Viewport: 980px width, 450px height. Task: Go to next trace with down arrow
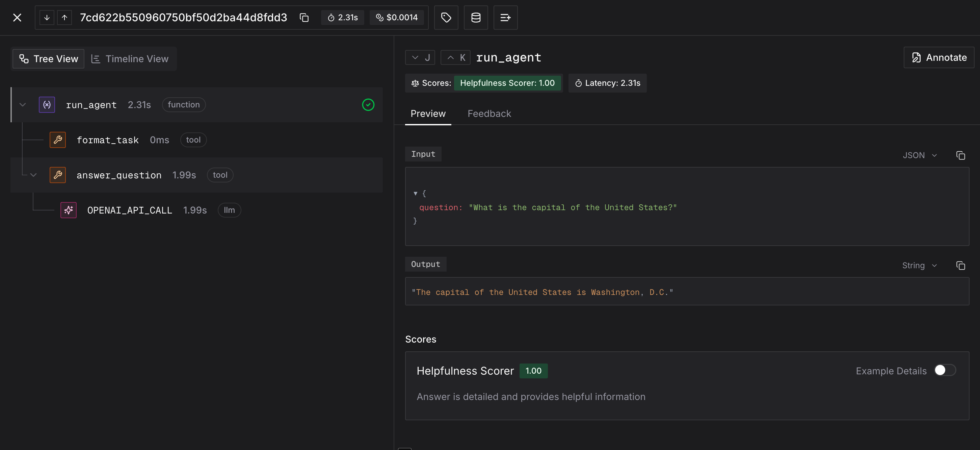tap(47, 18)
